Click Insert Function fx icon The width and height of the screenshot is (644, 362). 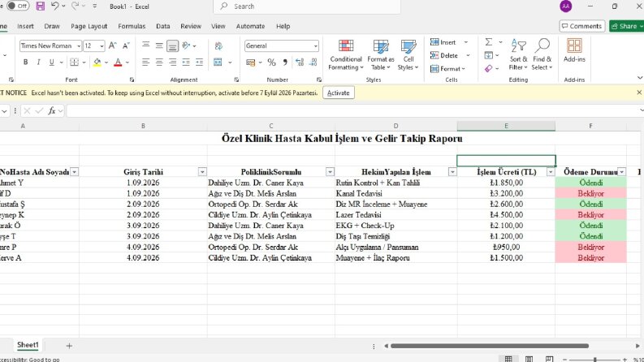click(51, 110)
